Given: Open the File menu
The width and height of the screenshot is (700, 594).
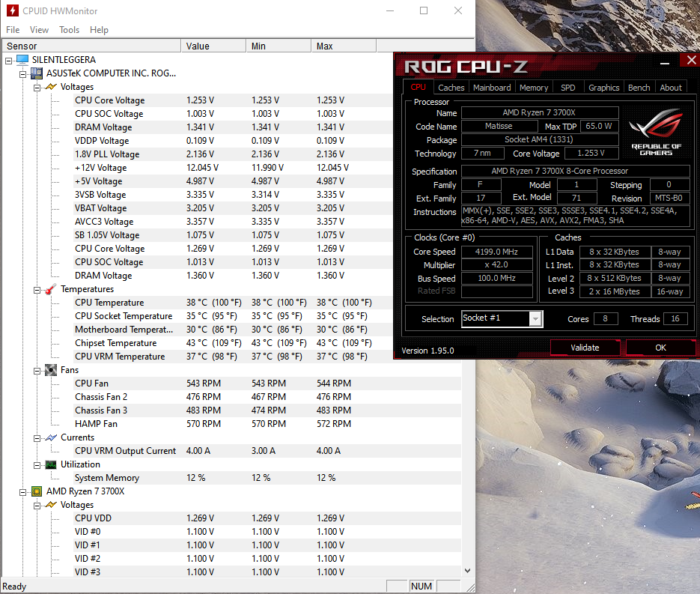Looking at the screenshot, I should tap(13, 30).
